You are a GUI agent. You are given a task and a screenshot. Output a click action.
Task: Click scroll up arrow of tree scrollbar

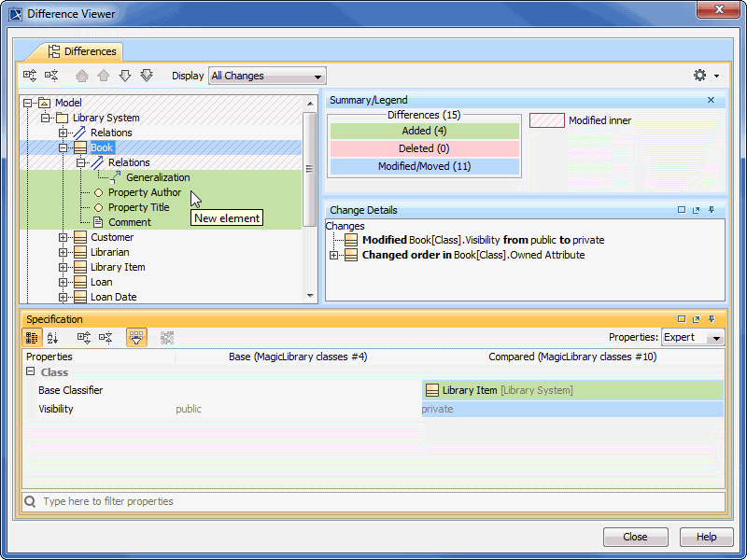click(x=310, y=104)
